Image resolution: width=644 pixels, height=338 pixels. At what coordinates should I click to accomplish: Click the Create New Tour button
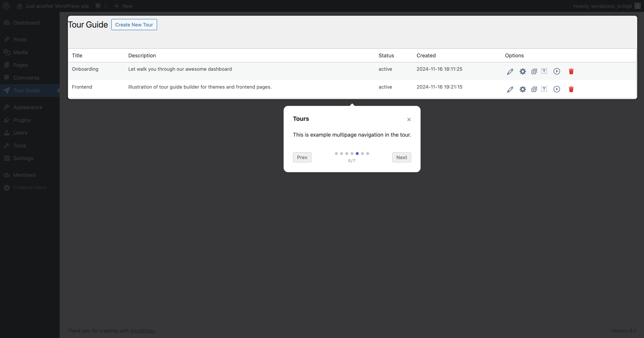click(134, 24)
